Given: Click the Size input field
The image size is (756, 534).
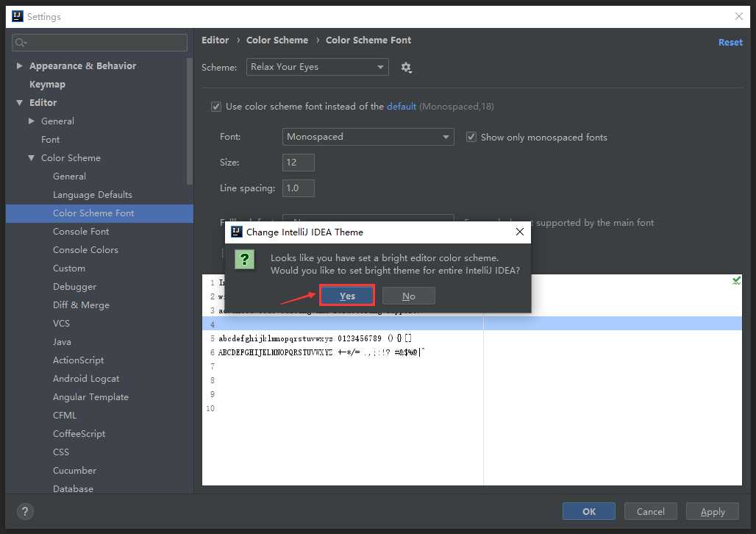Looking at the screenshot, I should point(299,163).
